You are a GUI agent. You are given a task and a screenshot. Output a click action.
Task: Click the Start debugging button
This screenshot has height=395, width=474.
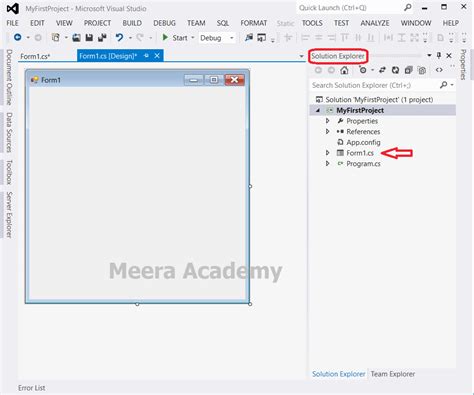pos(176,38)
